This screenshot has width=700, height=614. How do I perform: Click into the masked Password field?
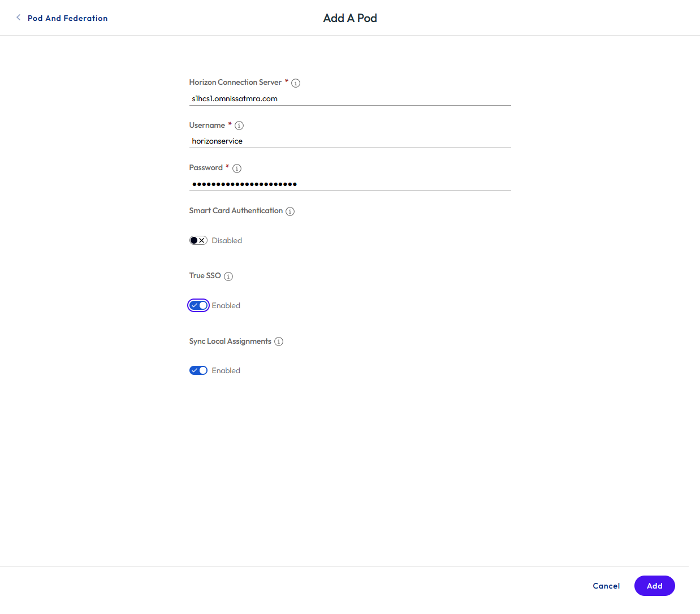pos(350,184)
